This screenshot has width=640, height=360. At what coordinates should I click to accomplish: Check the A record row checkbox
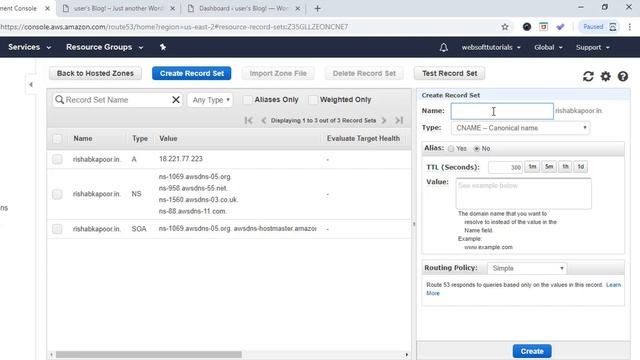(57, 159)
